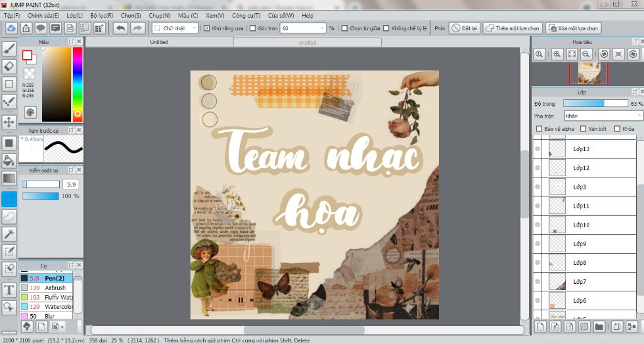Click the cloud save icon in toolbar

click(x=11, y=28)
